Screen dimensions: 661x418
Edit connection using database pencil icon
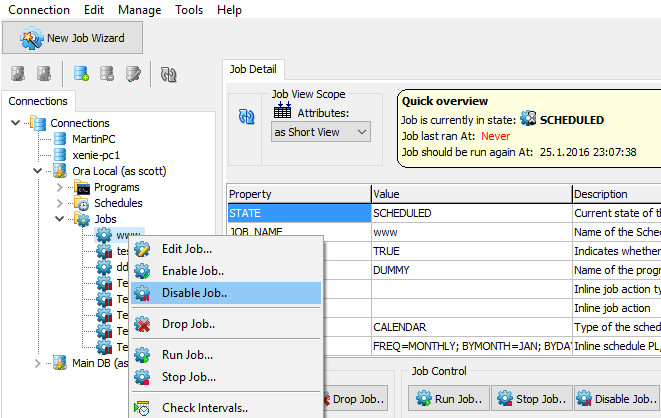(133, 74)
